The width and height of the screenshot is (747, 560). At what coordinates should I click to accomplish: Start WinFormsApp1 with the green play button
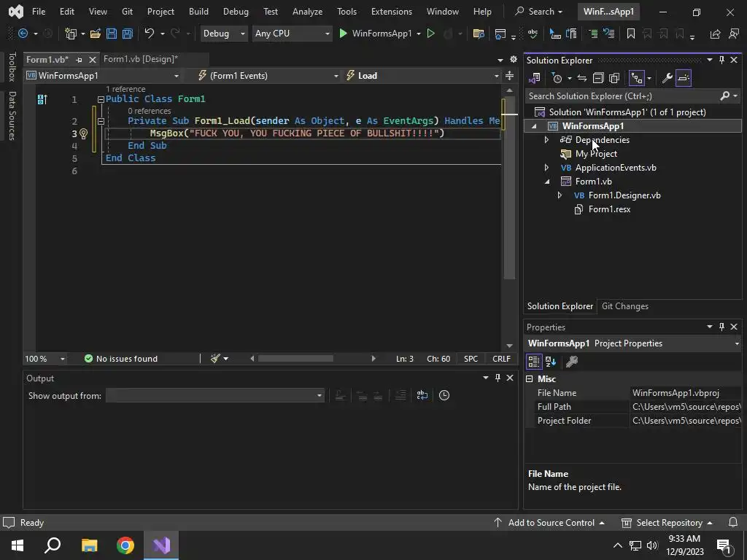point(343,34)
